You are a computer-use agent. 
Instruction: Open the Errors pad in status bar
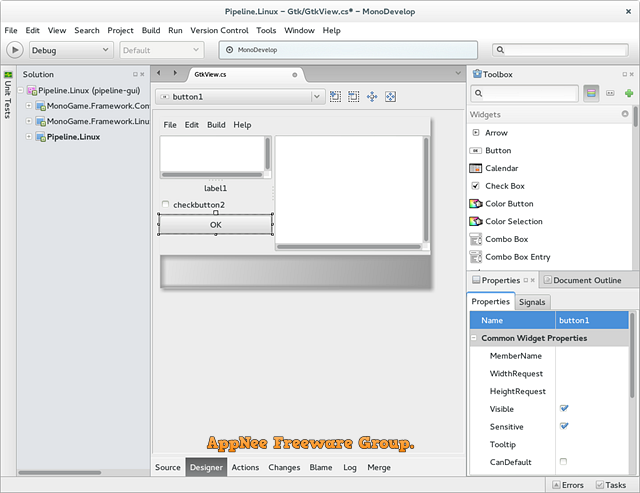pyautogui.click(x=568, y=485)
